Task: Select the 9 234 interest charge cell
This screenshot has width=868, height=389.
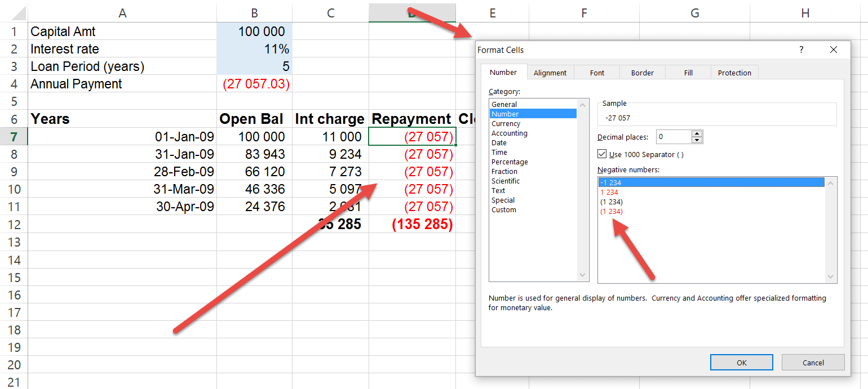Action: tap(330, 154)
